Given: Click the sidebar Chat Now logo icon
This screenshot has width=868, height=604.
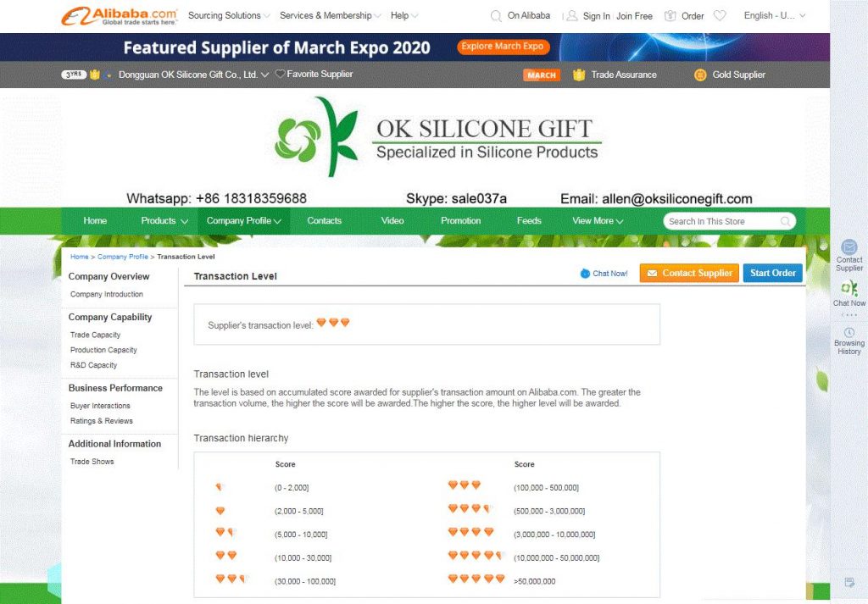Looking at the screenshot, I should pyautogui.click(x=849, y=288).
